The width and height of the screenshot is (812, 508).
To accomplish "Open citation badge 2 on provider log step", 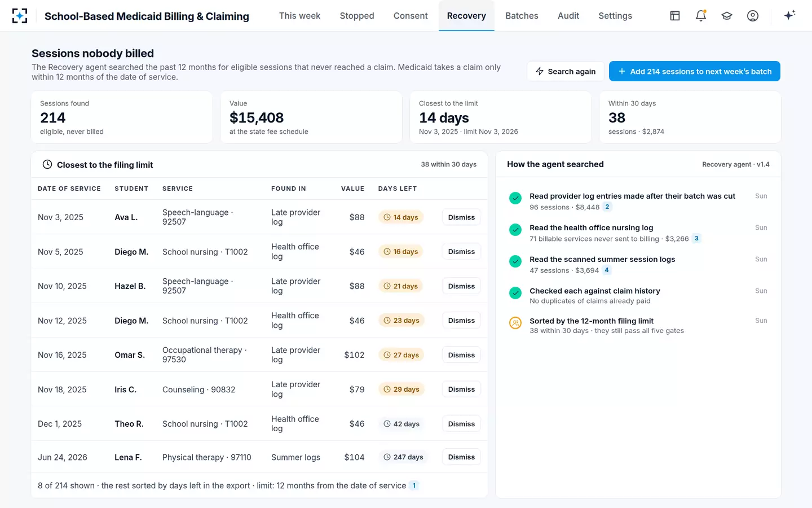I will (607, 207).
